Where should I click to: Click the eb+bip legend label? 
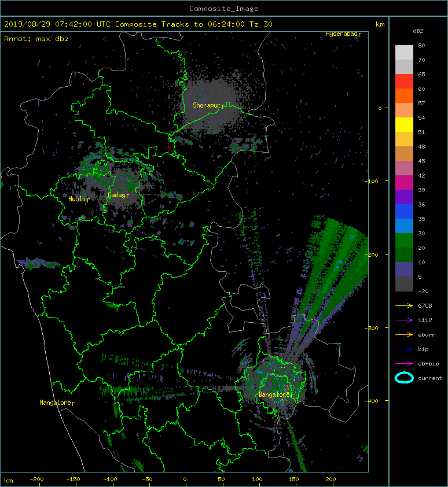[428, 364]
